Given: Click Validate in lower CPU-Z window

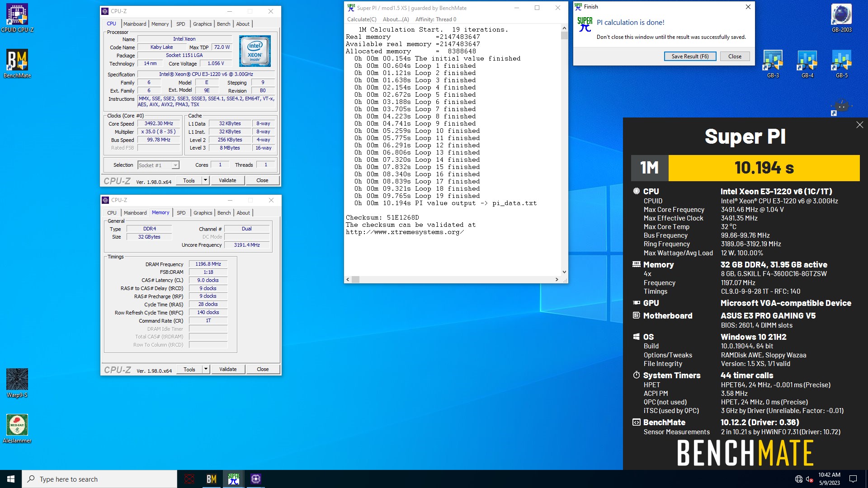Looking at the screenshot, I should (228, 369).
